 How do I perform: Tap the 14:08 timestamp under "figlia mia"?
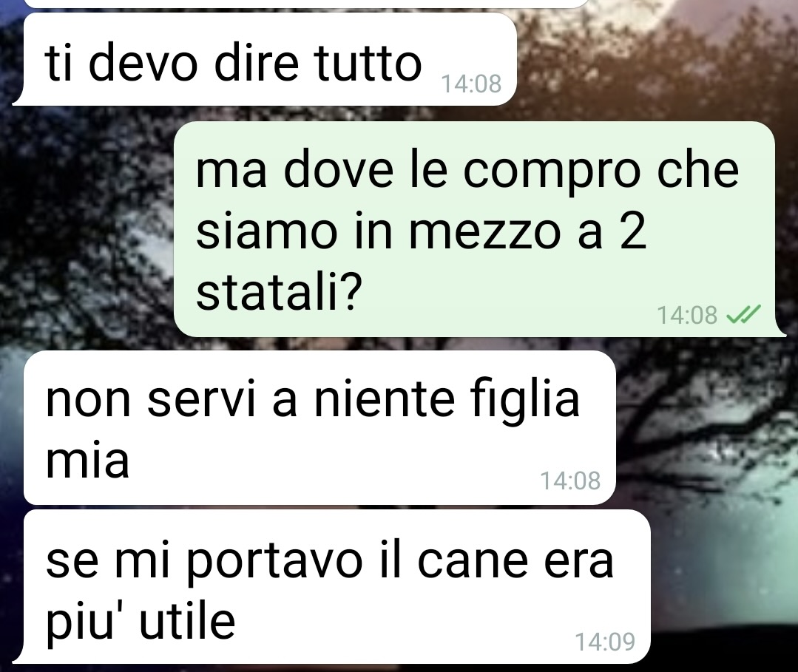tap(570, 481)
